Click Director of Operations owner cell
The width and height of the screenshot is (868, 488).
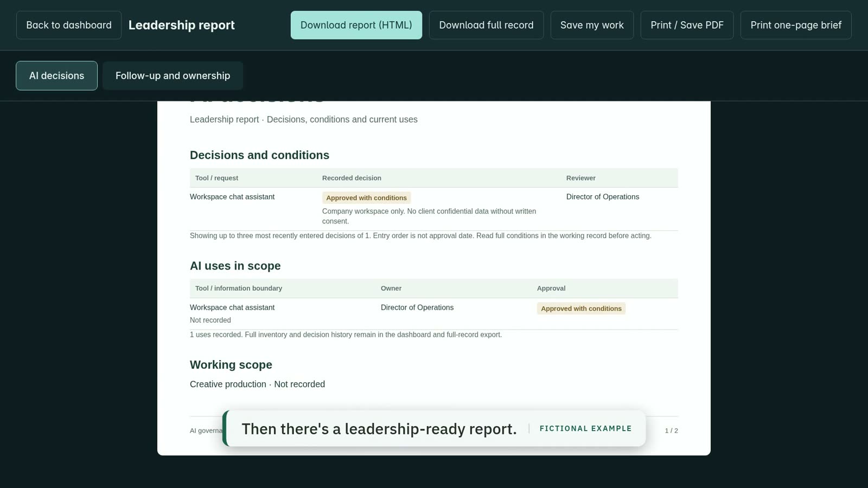click(x=417, y=307)
